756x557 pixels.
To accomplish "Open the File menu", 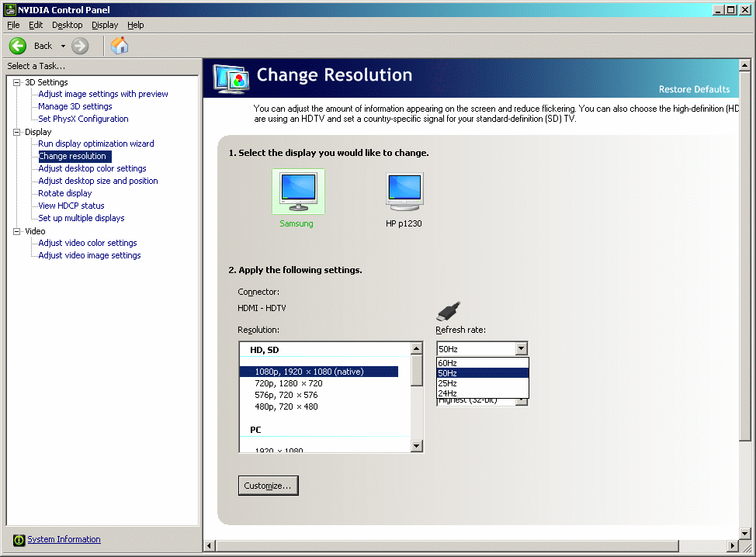I will coord(13,25).
